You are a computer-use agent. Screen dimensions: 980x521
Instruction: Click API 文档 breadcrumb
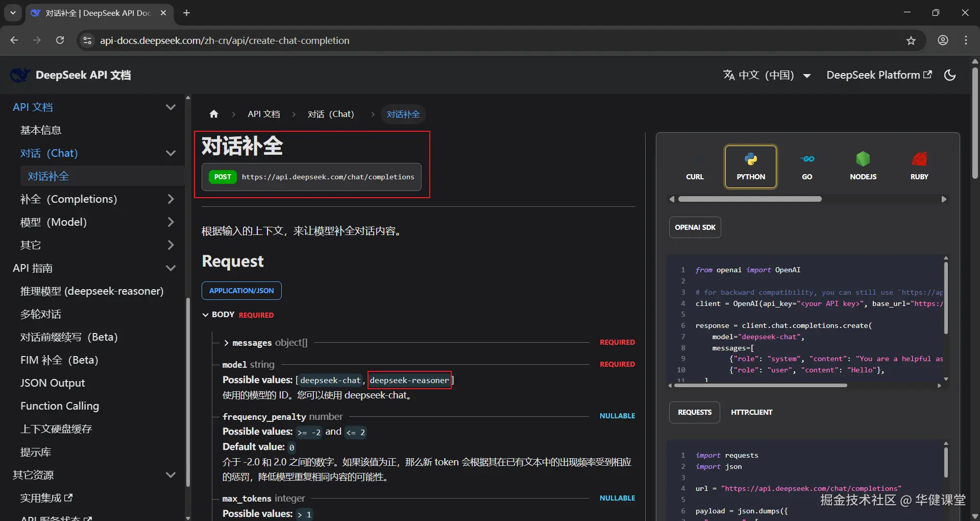click(x=264, y=114)
